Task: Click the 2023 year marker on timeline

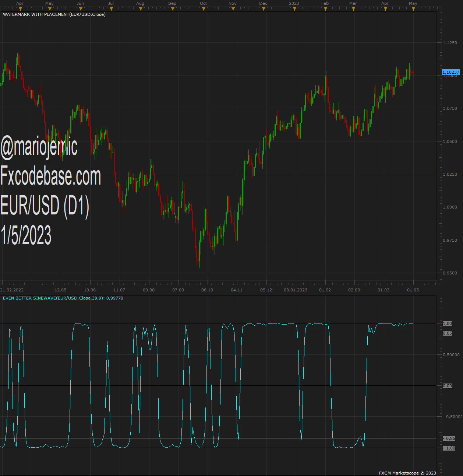Action: [294, 9]
